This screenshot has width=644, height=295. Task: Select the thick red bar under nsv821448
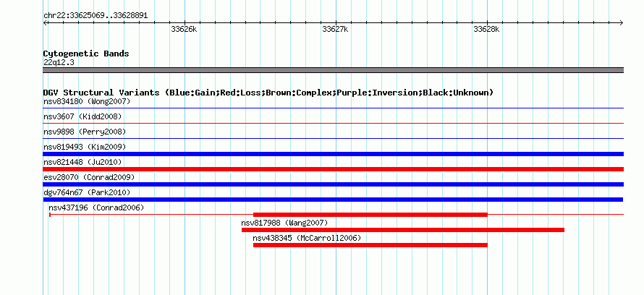pyautogui.click(x=334, y=169)
